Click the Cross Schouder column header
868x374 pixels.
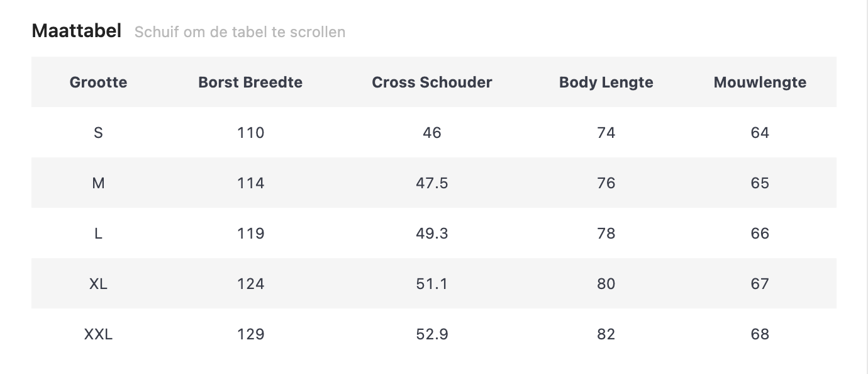pos(432,82)
